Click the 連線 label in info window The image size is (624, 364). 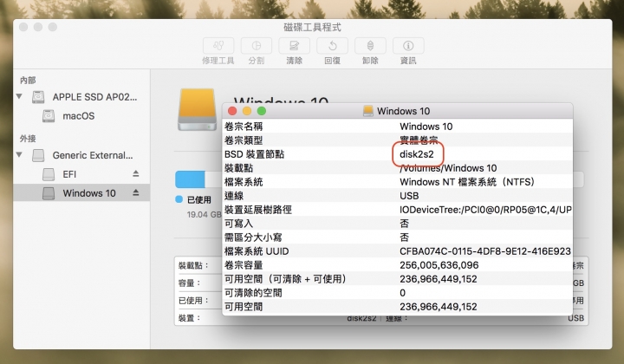click(234, 196)
